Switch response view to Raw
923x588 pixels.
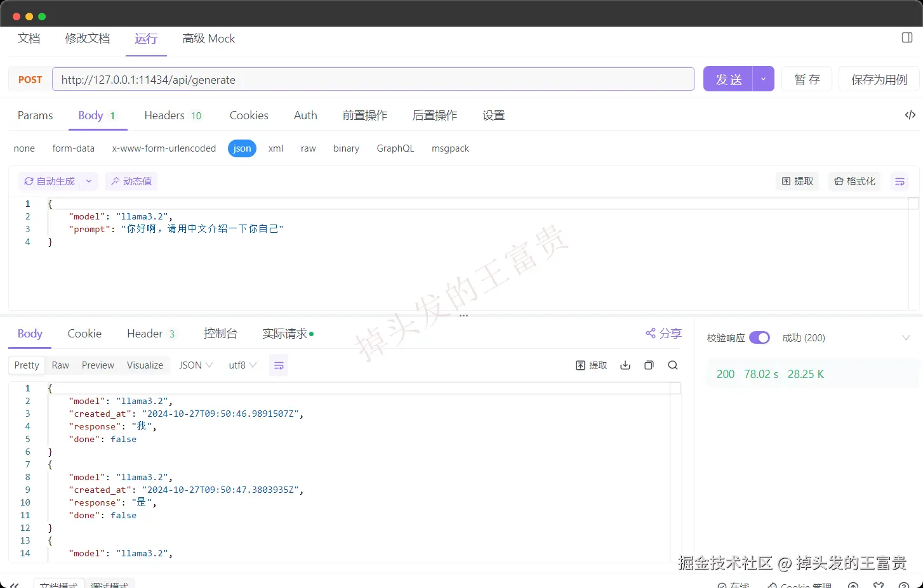click(x=60, y=365)
